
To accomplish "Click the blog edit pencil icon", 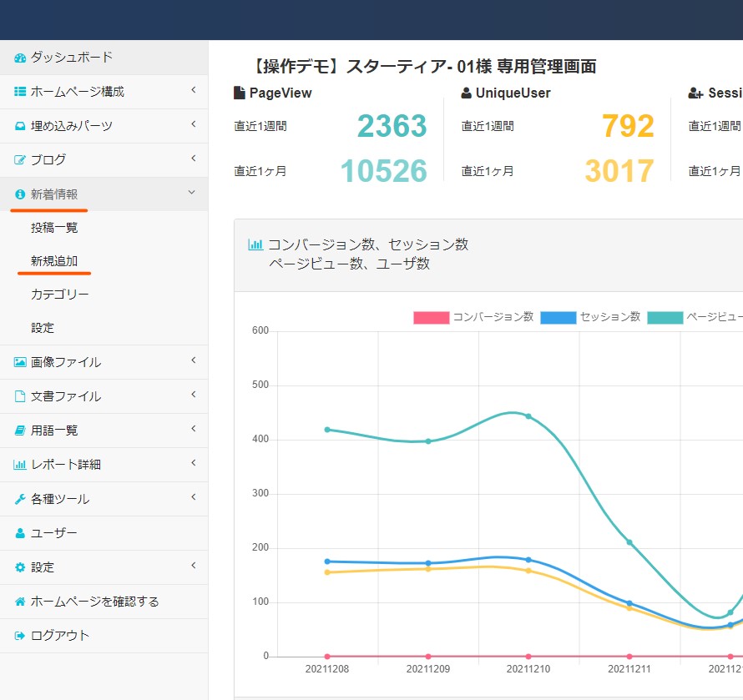I will click(20, 159).
